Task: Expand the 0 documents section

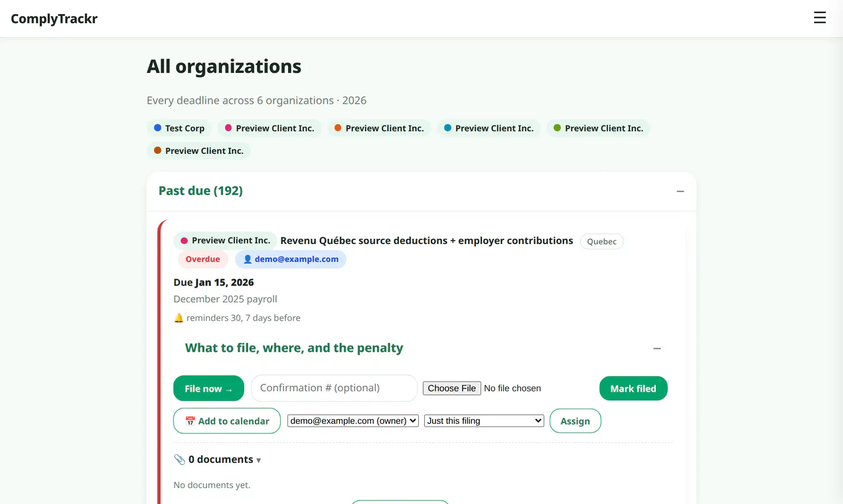Action: pyautogui.click(x=217, y=460)
